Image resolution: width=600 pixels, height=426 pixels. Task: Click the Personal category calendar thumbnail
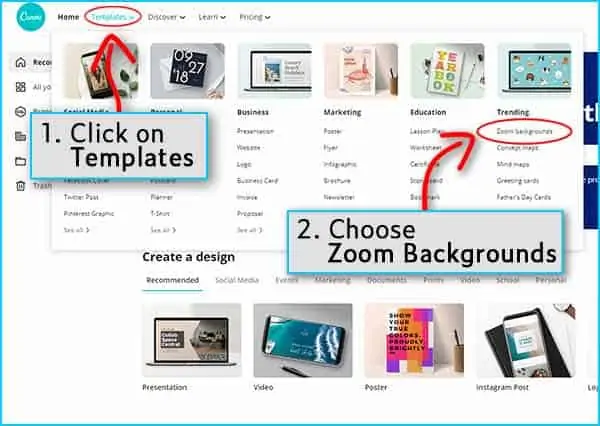click(188, 71)
